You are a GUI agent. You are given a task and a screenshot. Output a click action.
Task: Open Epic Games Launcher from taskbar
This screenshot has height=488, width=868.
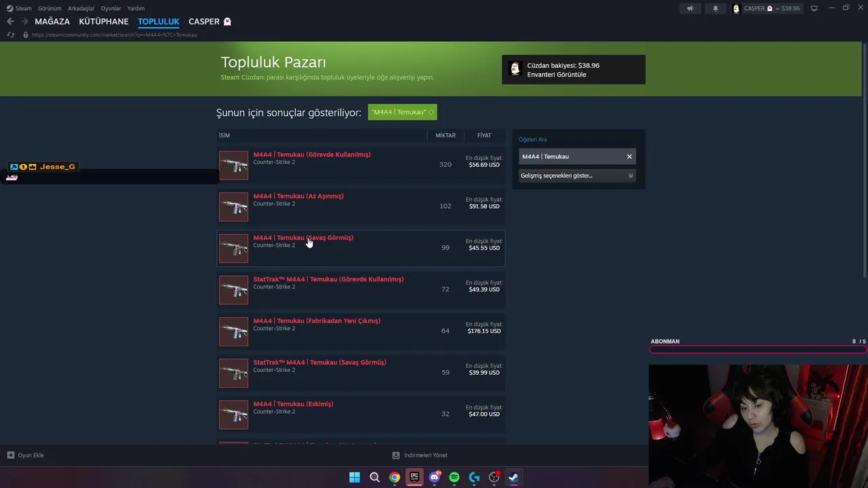pos(414,477)
